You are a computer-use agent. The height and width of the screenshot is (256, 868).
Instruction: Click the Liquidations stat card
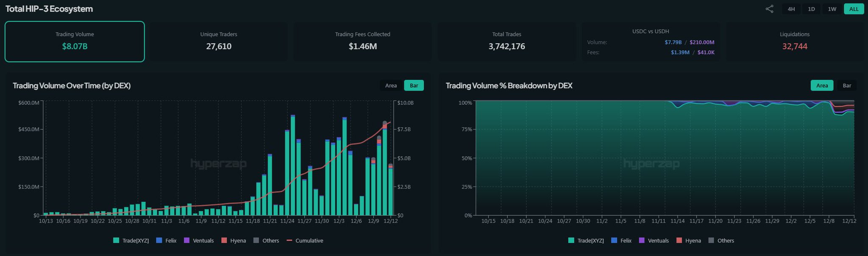pos(795,41)
